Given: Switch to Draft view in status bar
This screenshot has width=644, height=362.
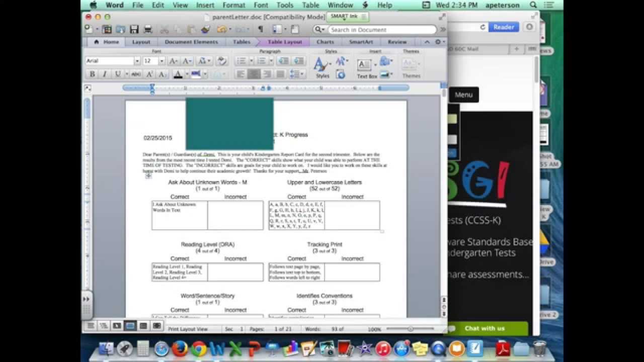Looking at the screenshot, I should tap(91, 326).
